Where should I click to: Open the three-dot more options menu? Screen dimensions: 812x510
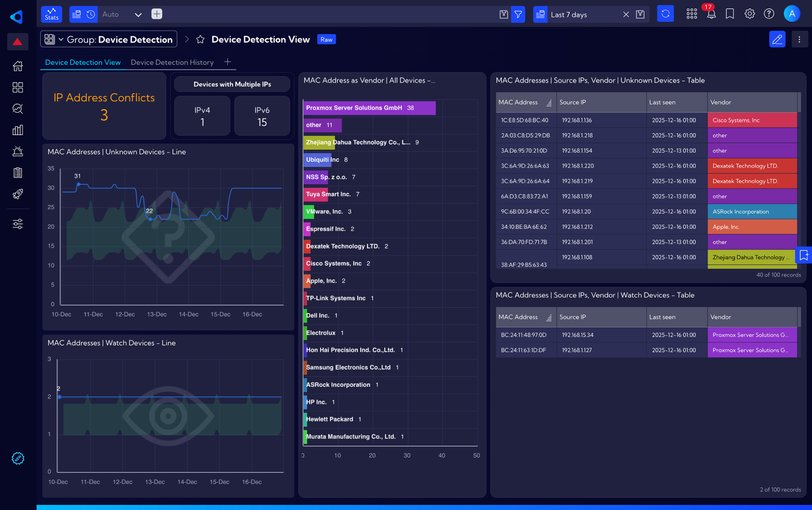[799, 39]
